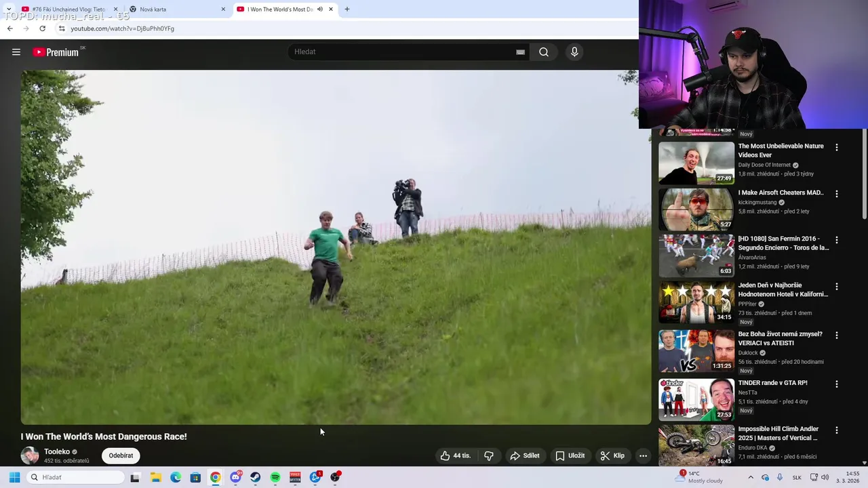
Task: Open Impossible Hill Climb Andler 2025 title
Action: [778, 434]
